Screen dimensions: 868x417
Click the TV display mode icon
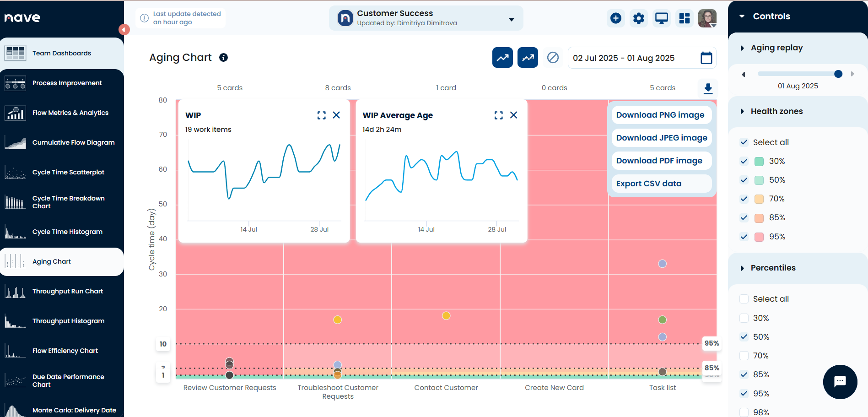[661, 18]
